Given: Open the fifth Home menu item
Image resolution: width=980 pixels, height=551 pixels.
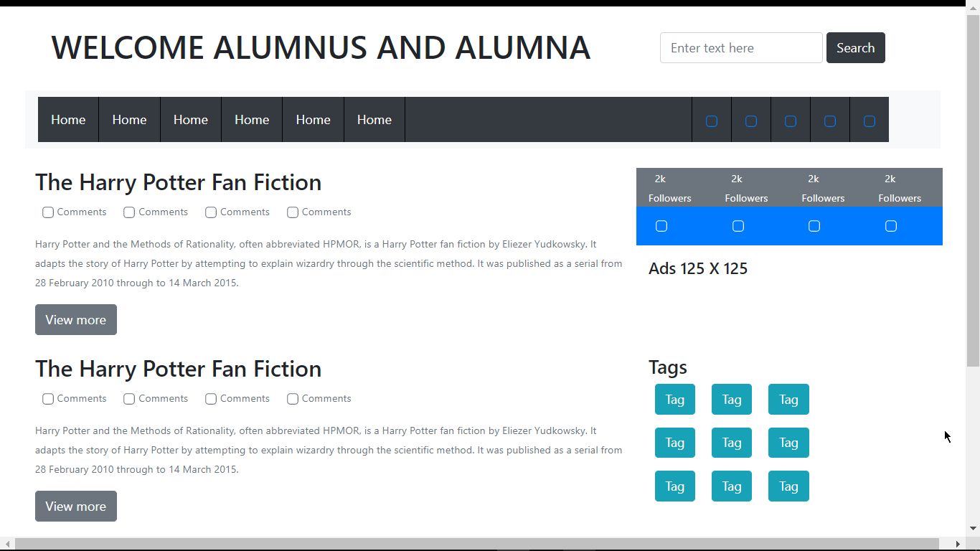Looking at the screenshot, I should 313,120.
